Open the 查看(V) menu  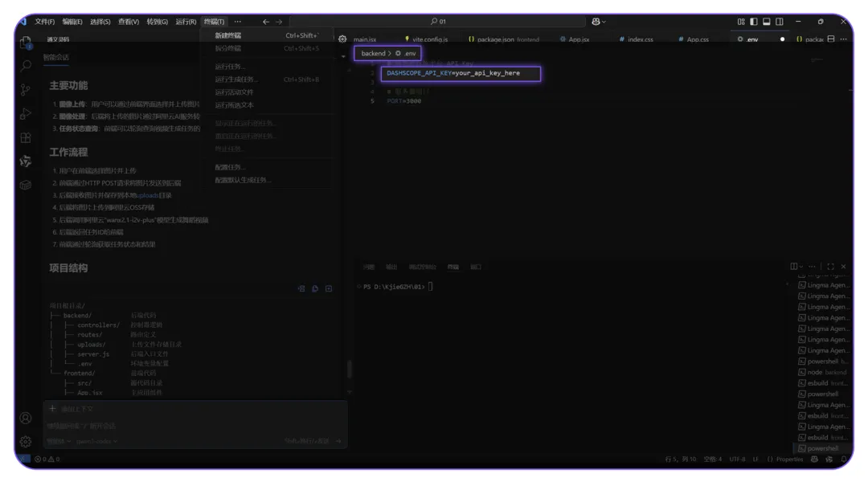point(129,22)
